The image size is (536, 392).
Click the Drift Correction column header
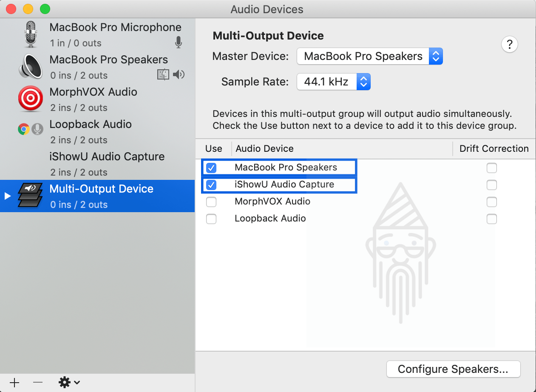coord(494,148)
